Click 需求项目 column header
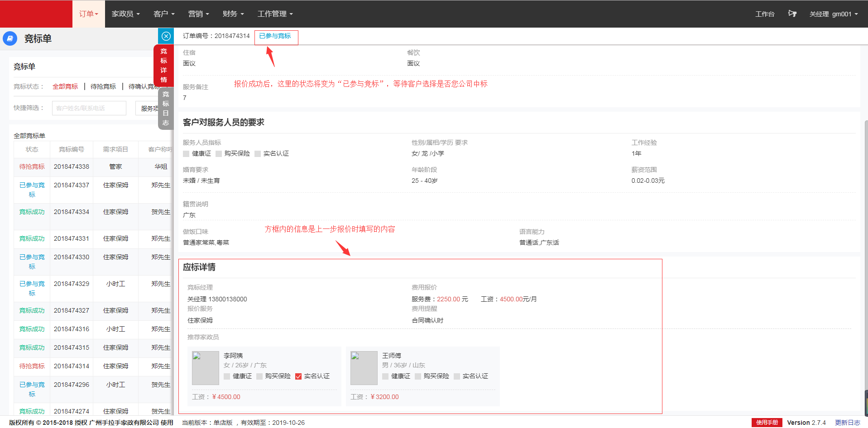 [x=115, y=149]
